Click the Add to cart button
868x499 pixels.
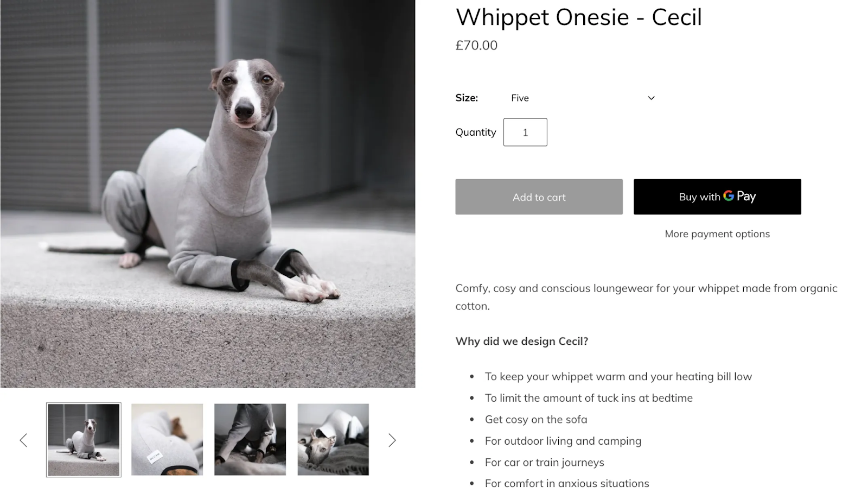[x=539, y=197]
